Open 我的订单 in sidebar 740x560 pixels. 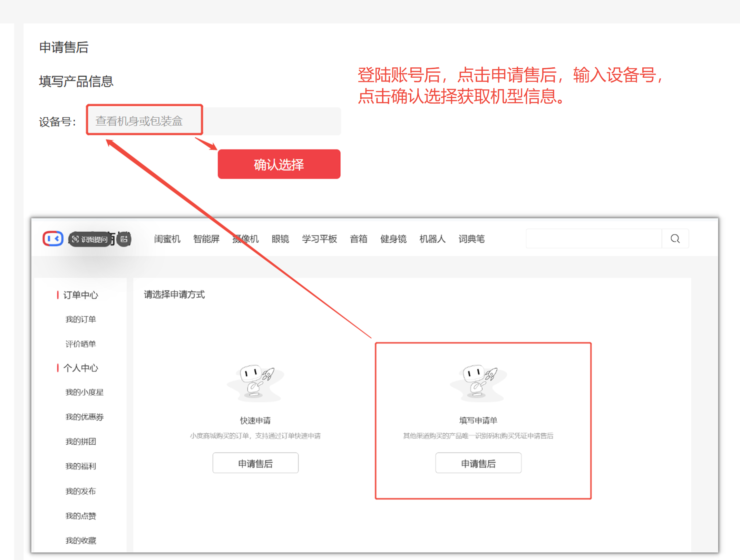pyautogui.click(x=80, y=319)
